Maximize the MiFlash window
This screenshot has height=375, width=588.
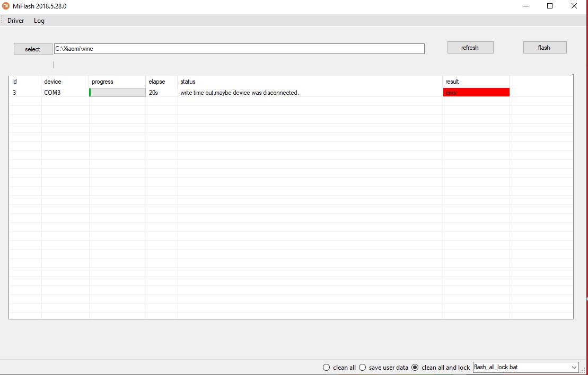pyautogui.click(x=550, y=6)
